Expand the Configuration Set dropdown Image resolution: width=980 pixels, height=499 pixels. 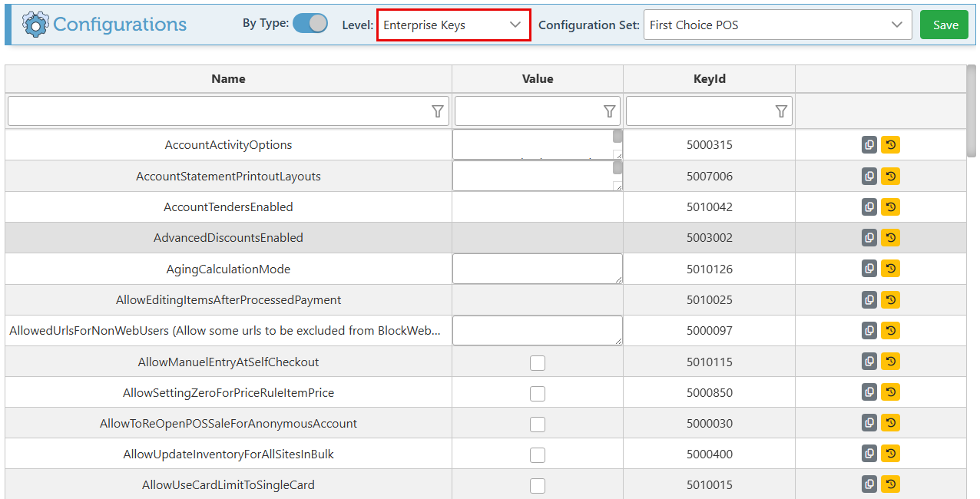pos(777,25)
